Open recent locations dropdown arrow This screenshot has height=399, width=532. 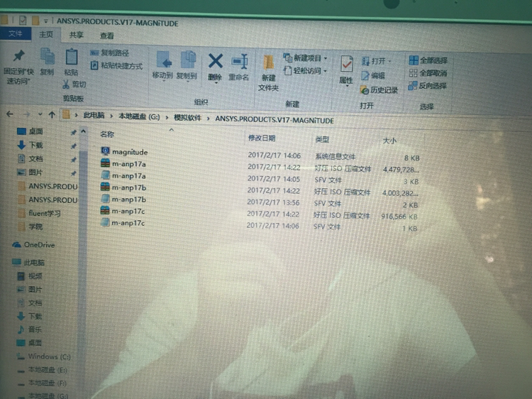40,114
